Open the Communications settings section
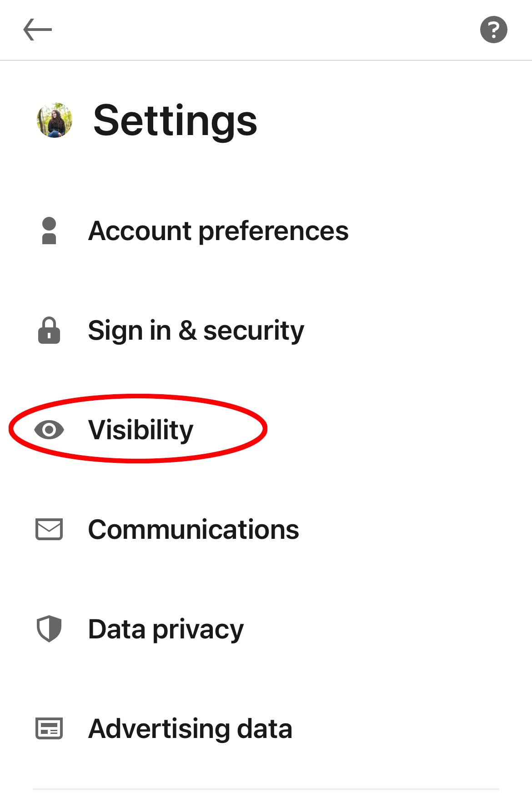532x793 pixels. (193, 529)
